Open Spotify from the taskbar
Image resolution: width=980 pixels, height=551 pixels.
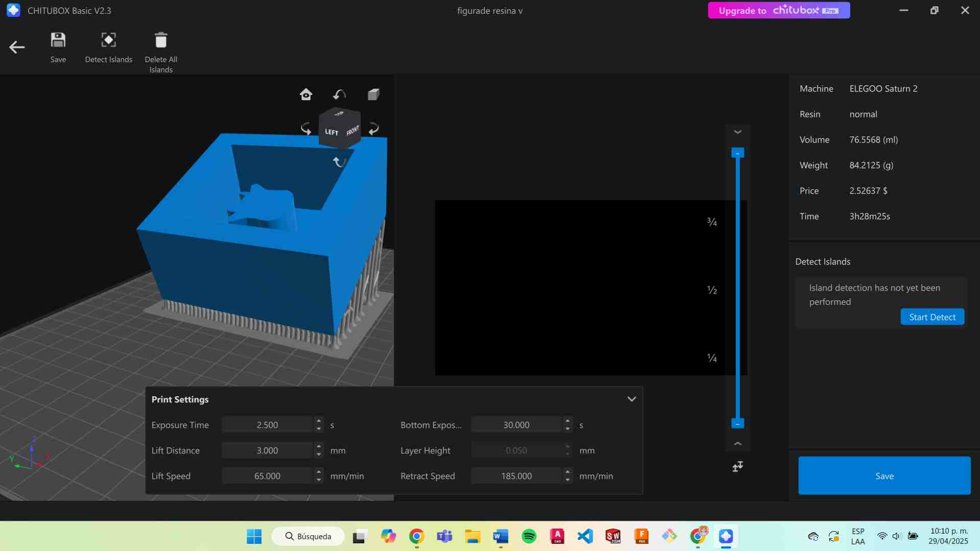529,536
